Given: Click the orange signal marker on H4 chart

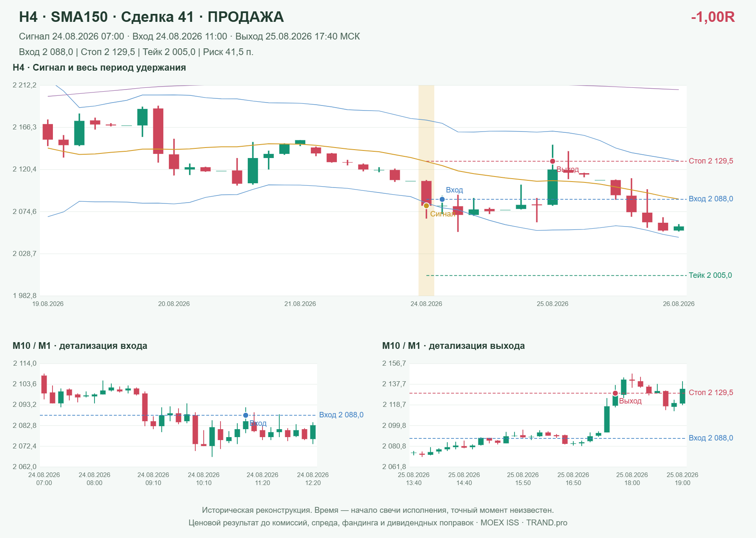Looking at the screenshot, I should pos(426,206).
